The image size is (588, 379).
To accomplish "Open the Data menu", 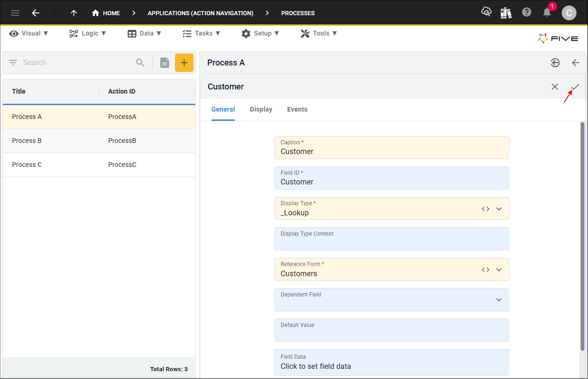I will pos(144,33).
